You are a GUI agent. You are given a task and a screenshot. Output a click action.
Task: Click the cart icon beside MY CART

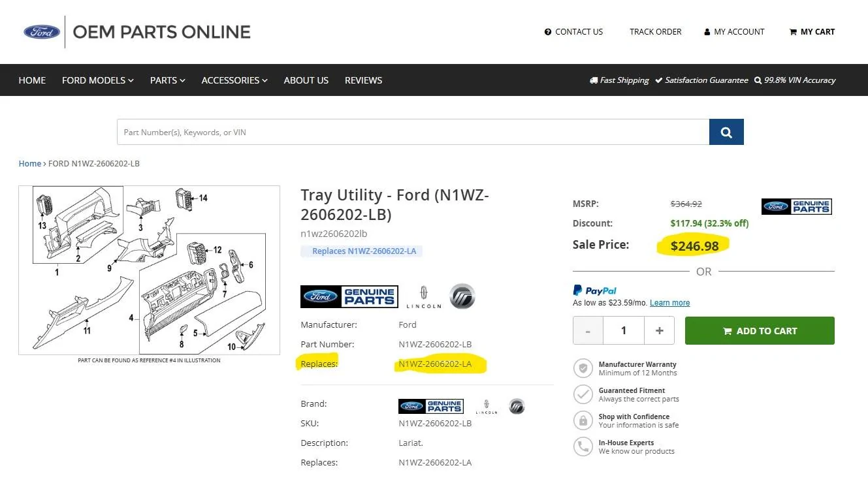click(793, 32)
